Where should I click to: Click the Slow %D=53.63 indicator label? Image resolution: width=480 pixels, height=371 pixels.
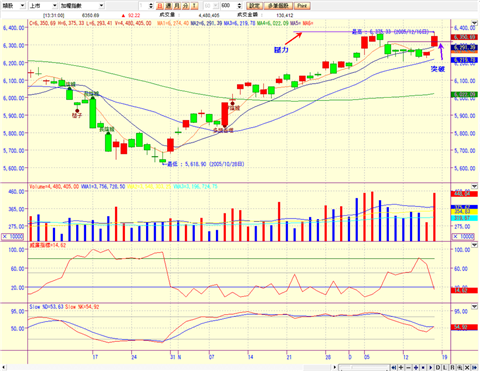coord(46,306)
